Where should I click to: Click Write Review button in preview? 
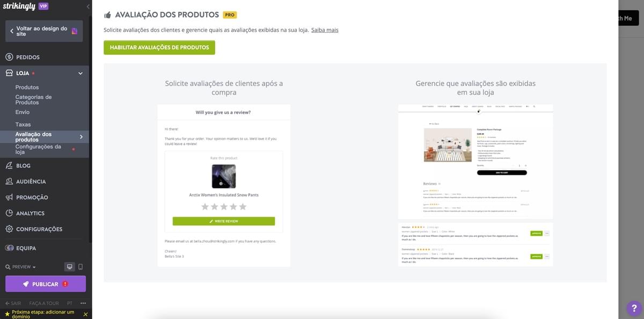[224, 221]
